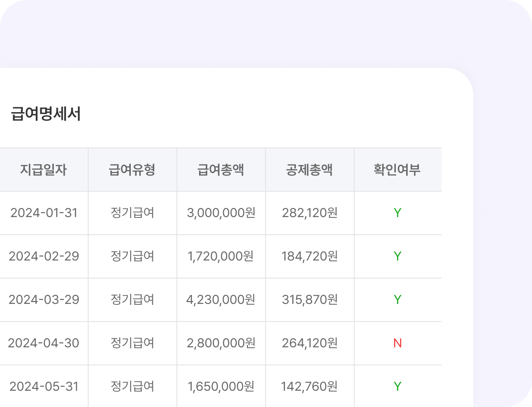The width and height of the screenshot is (532, 407).
Task: Select the 2024-02-29 payment date cell
Action: [44, 256]
